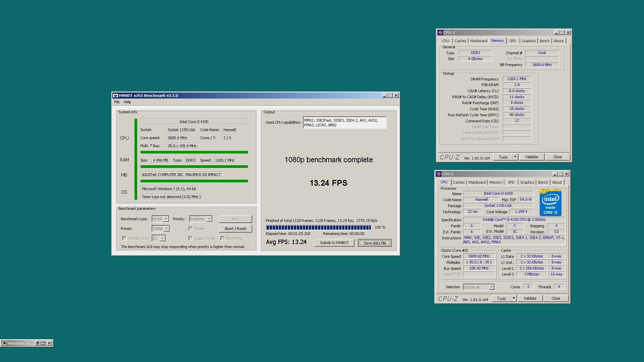Click Validate in CPU-Z CPU window
644x362 pixels.
click(530, 298)
